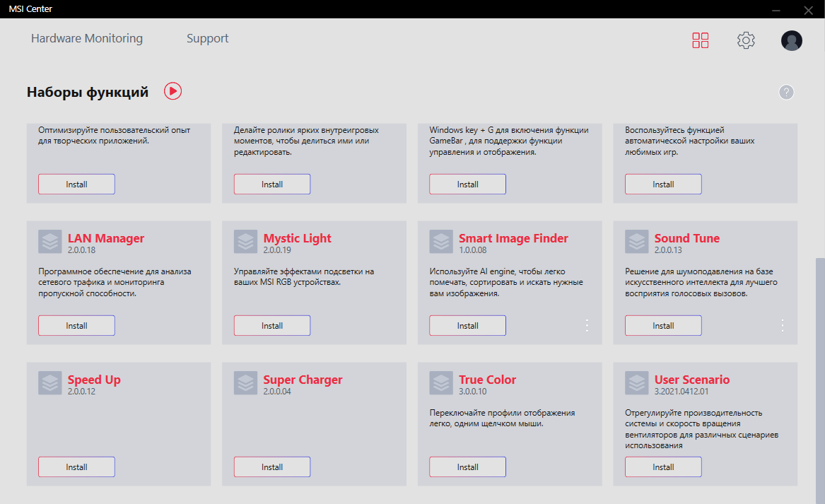Install True Color

pyautogui.click(x=467, y=467)
